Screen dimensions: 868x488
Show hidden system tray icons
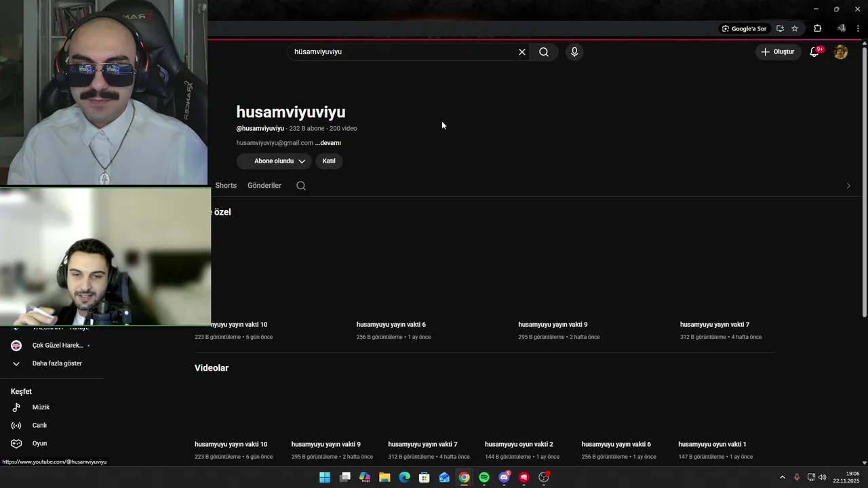pos(783,477)
